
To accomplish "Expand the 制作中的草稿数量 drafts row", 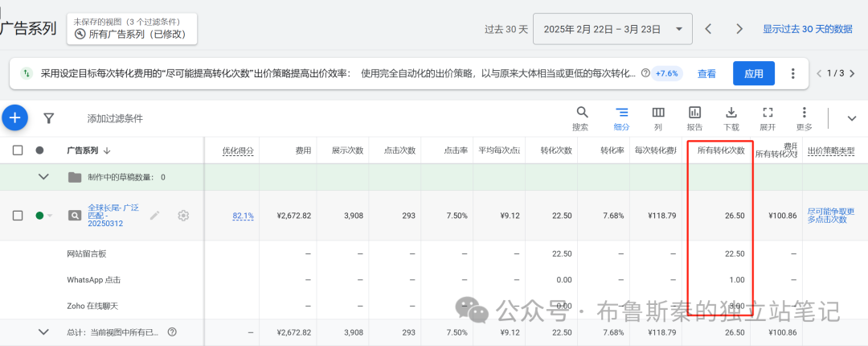I will (43, 177).
